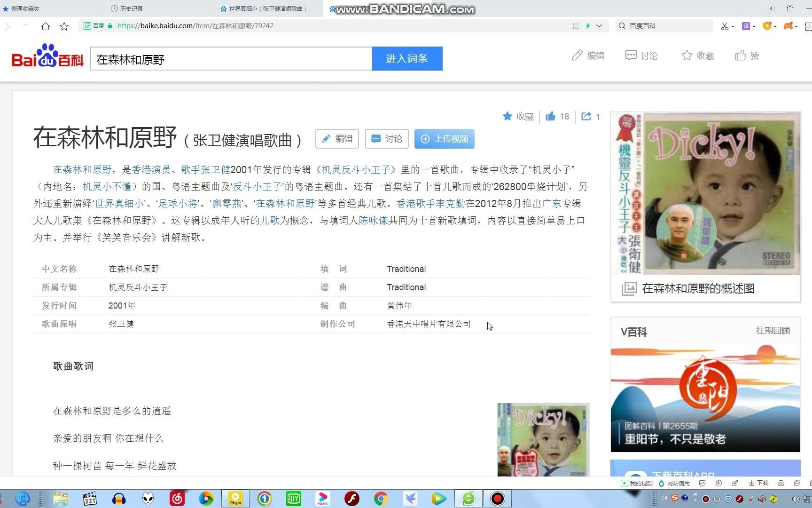The height and width of the screenshot is (508, 812).
Task: Switch to the 整理收藏夹 tab
Action: pos(25,8)
